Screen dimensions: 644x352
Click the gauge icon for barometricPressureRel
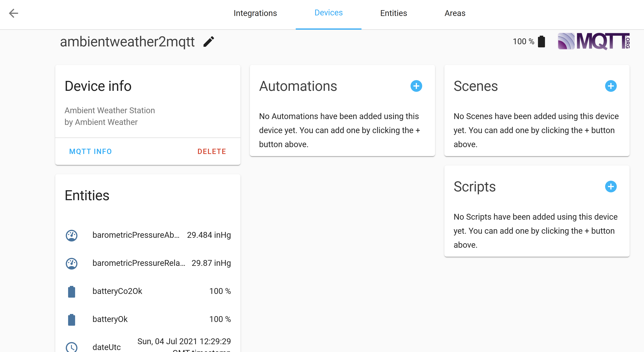point(71,263)
